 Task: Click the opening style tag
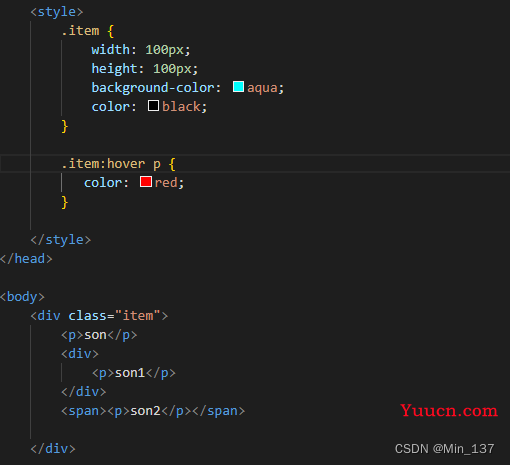point(57,12)
